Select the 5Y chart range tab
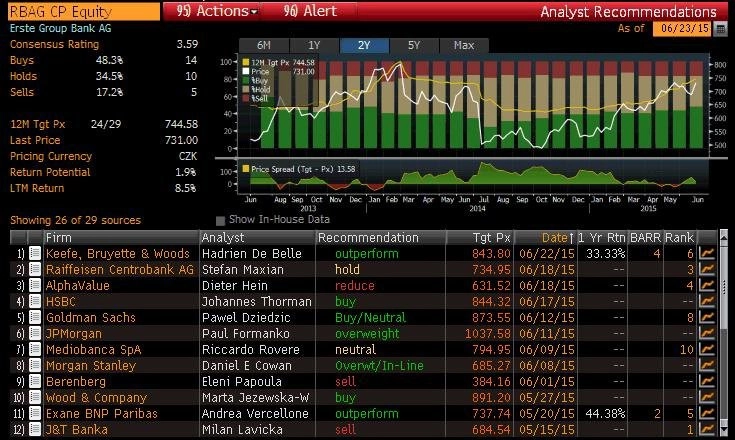 coord(414,45)
